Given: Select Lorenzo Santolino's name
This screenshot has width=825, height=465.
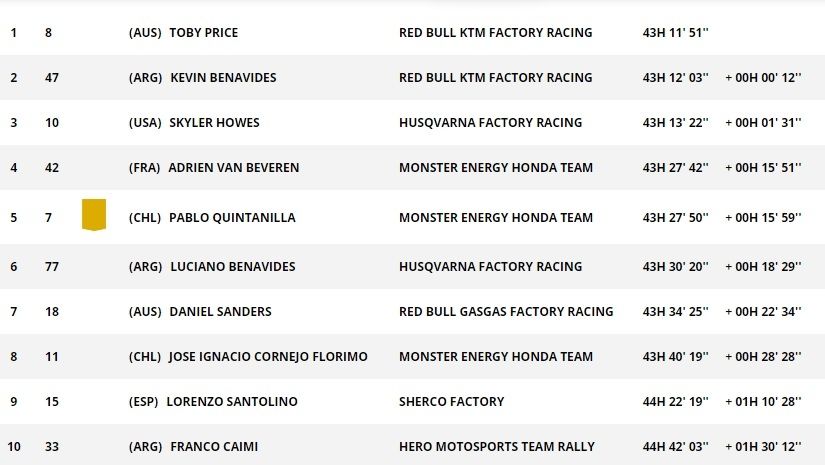Looking at the screenshot, I should click(233, 402).
